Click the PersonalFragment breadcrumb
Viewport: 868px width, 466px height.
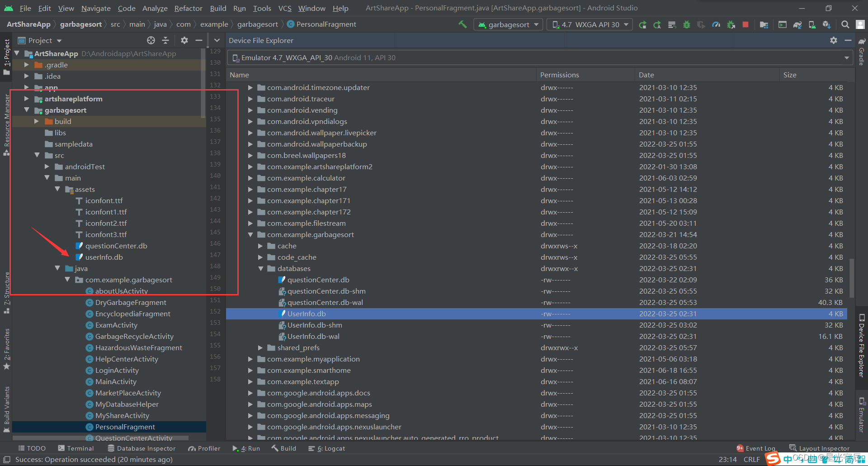[321, 24]
